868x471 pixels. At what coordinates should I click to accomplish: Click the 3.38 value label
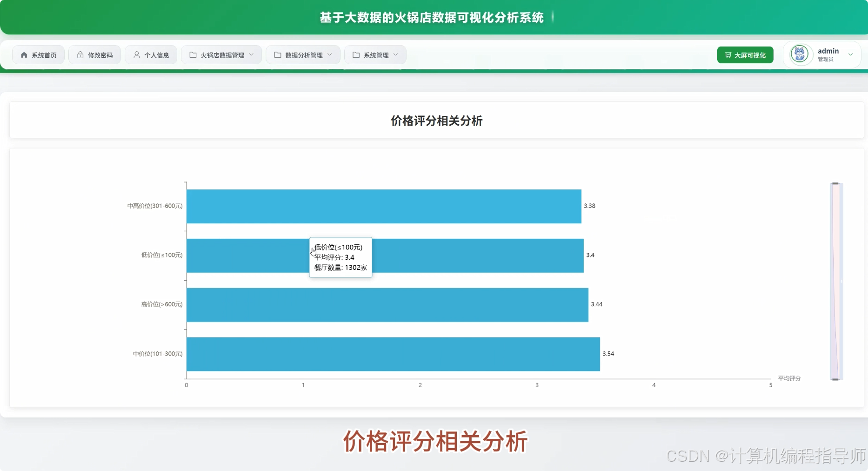(x=589, y=206)
